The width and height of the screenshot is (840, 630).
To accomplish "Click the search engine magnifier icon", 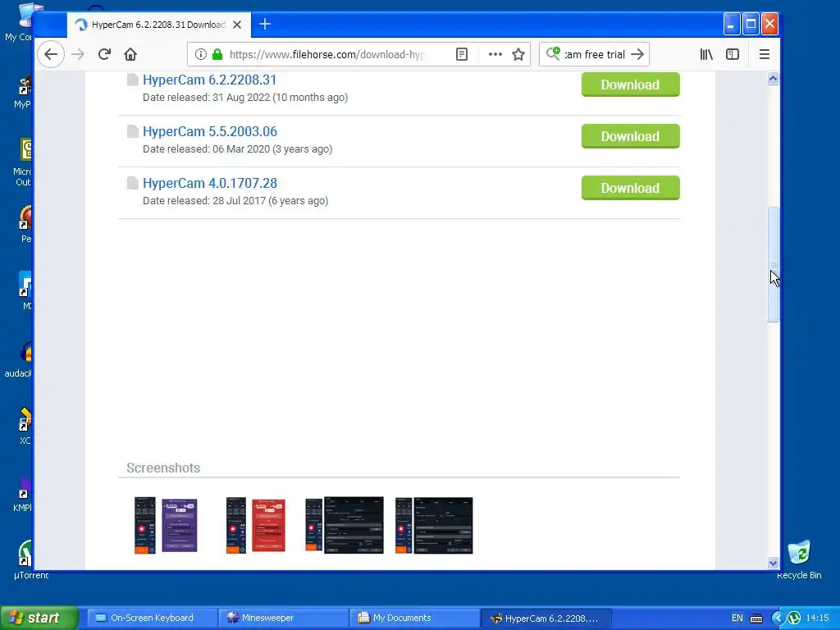I will (553, 53).
